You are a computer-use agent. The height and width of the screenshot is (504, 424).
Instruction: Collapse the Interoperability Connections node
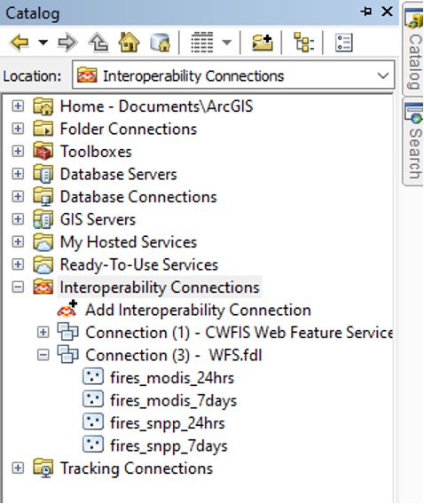coord(18,287)
